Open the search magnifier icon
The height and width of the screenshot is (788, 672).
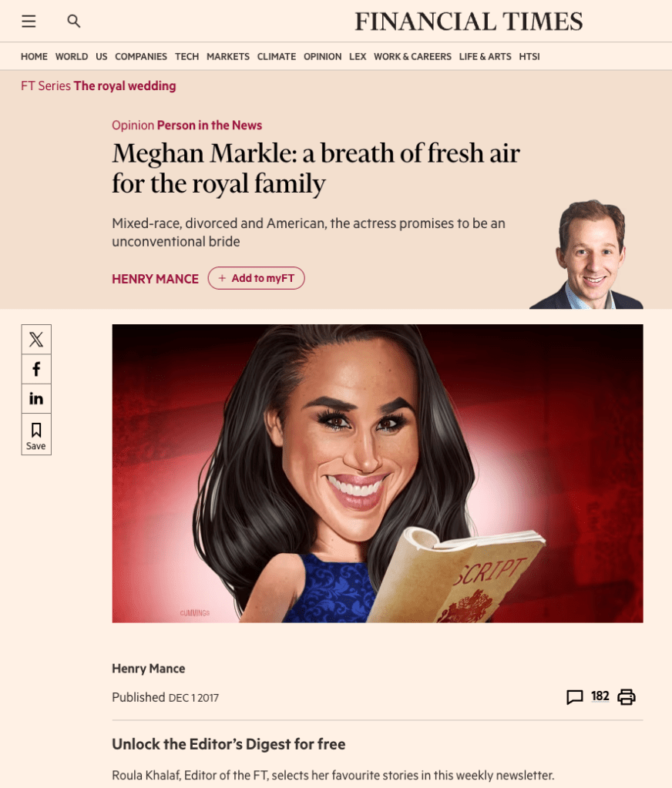coord(74,21)
